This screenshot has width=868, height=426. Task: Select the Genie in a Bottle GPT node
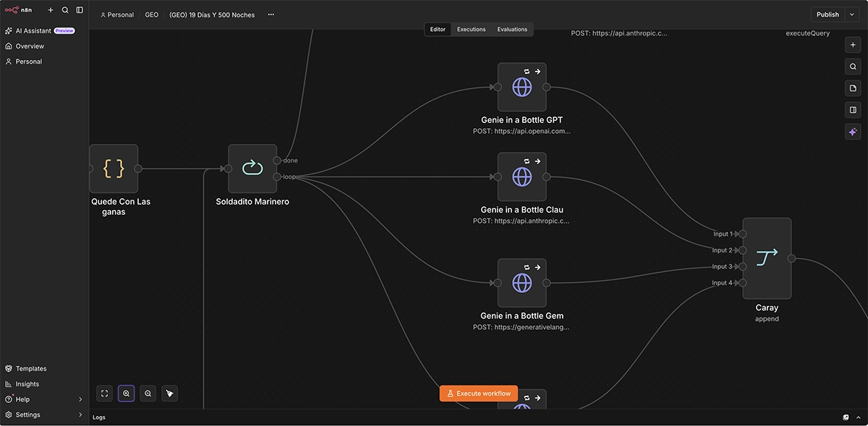(522, 87)
